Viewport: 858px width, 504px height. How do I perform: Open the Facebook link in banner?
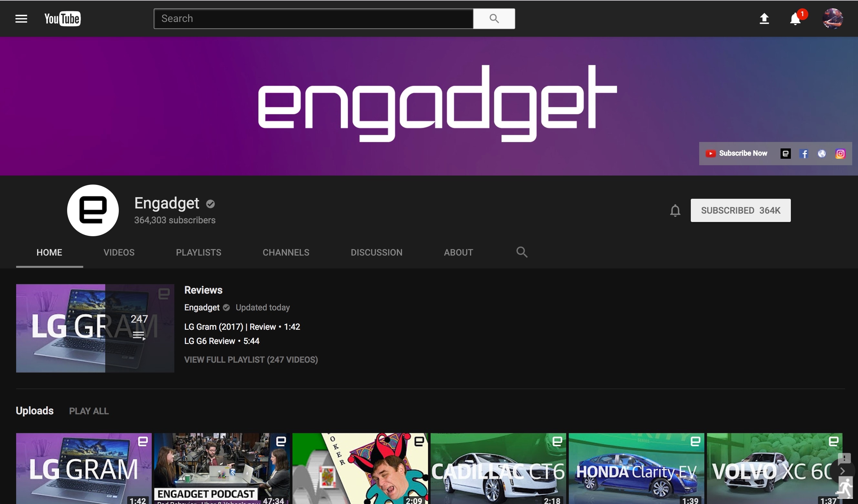[804, 154]
